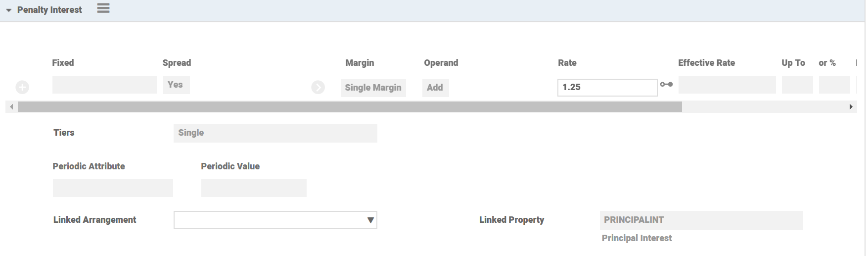Select the Spread field showing Yes
The image size is (868, 256).
(x=176, y=85)
